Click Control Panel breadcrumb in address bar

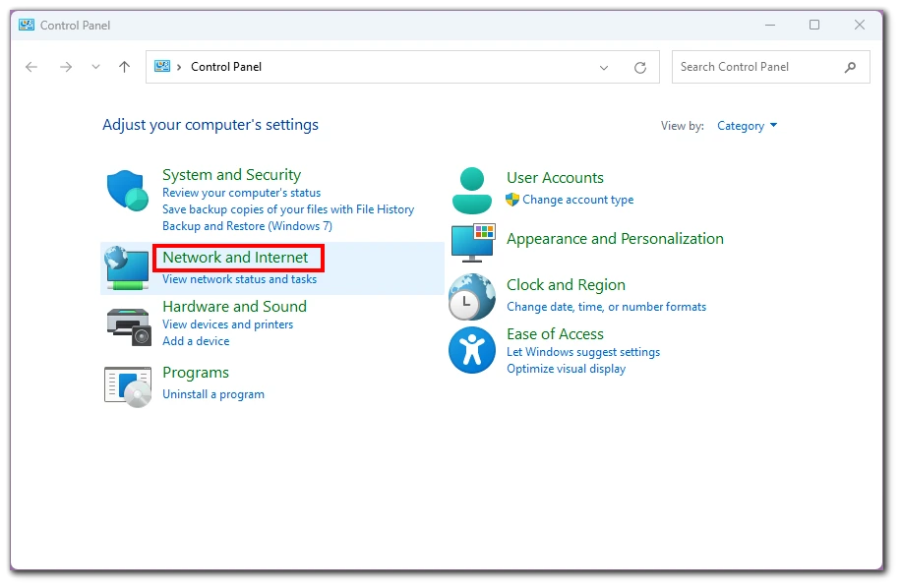click(226, 67)
